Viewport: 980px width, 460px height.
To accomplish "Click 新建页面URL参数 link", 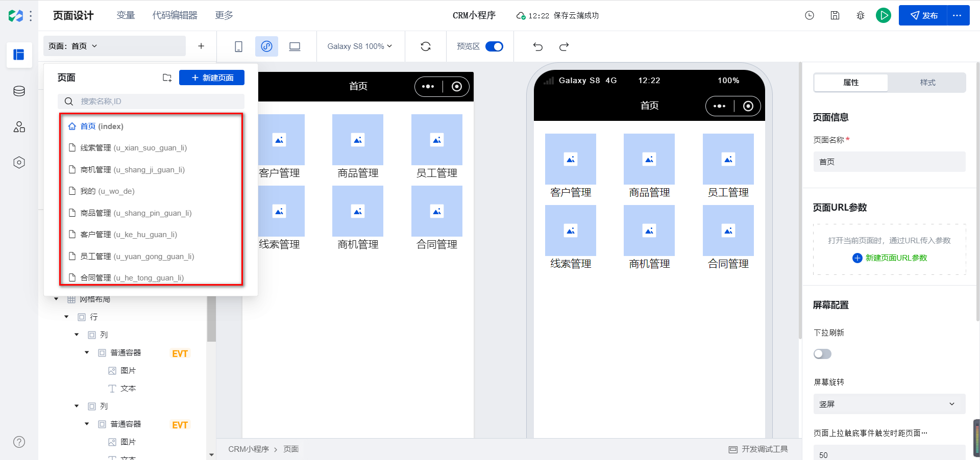I will [x=896, y=258].
